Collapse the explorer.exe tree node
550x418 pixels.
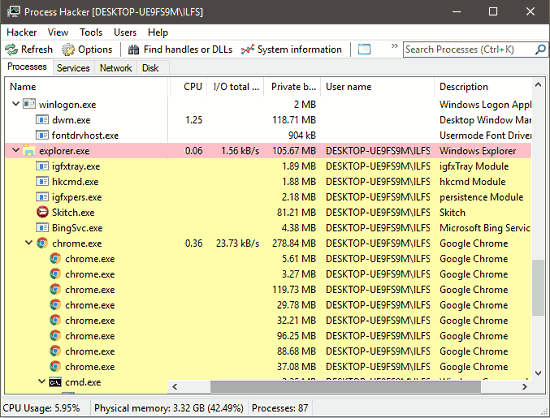click(15, 150)
